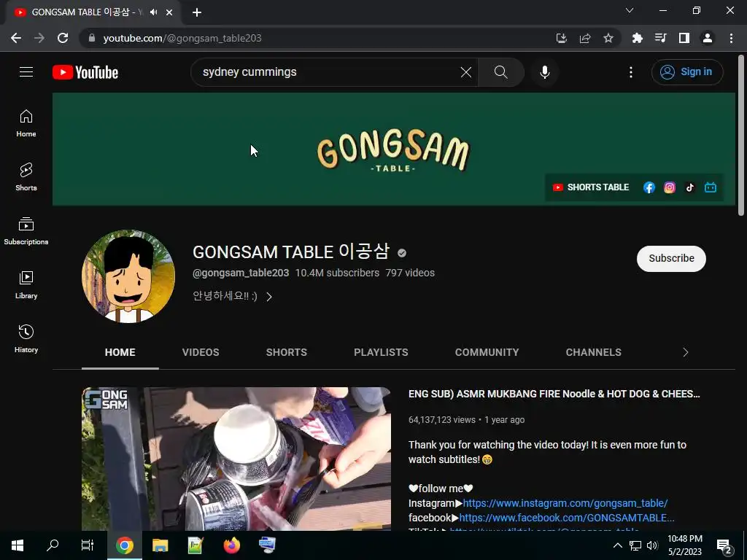This screenshot has width=747, height=560.
Task: Play the featured mukbang video thumbnail
Action: (x=236, y=459)
